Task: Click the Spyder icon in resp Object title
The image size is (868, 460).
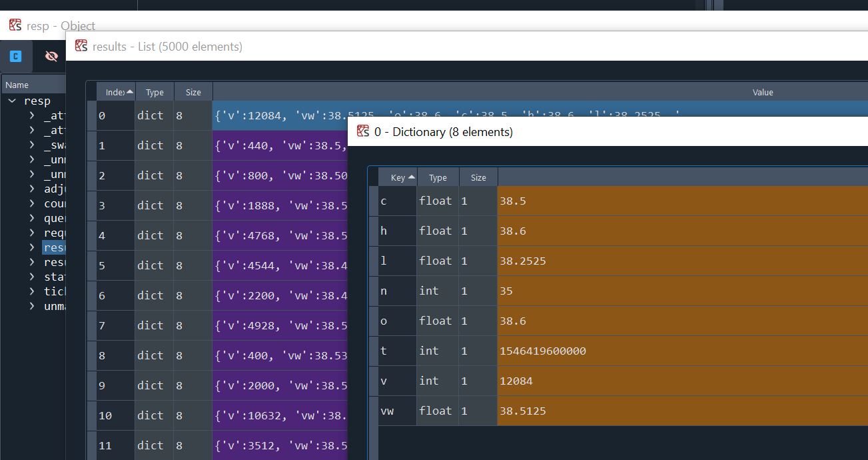Action: [x=15, y=25]
